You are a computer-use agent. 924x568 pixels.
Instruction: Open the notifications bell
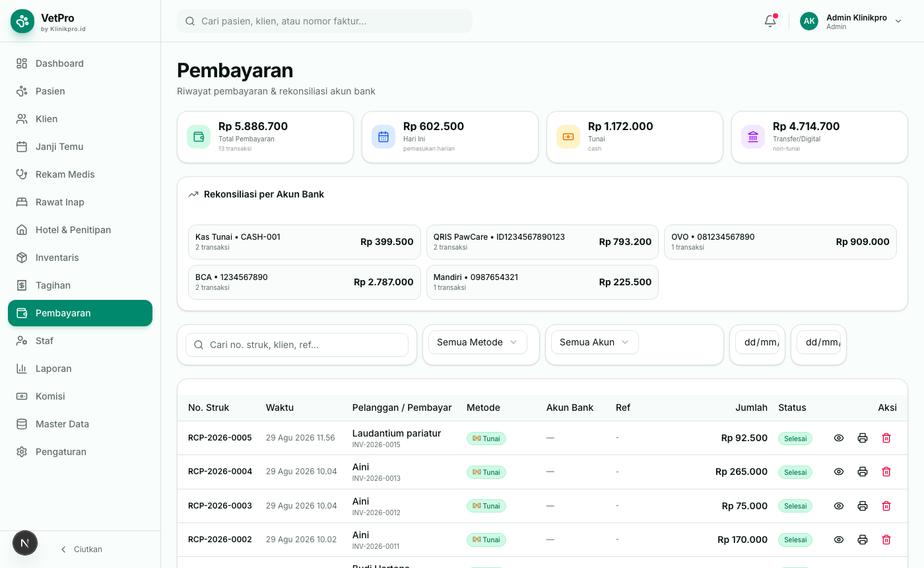pyautogui.click(x=770, y=21)
